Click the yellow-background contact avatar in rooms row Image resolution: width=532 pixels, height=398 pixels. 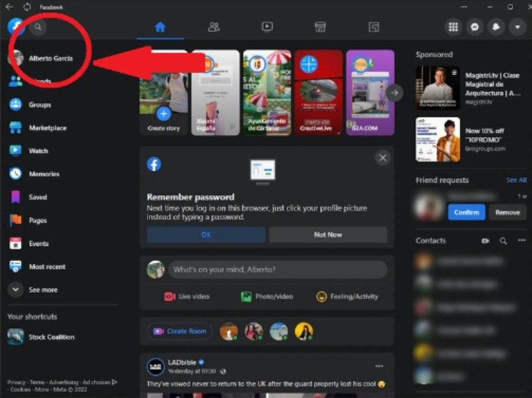click(303, 332)
